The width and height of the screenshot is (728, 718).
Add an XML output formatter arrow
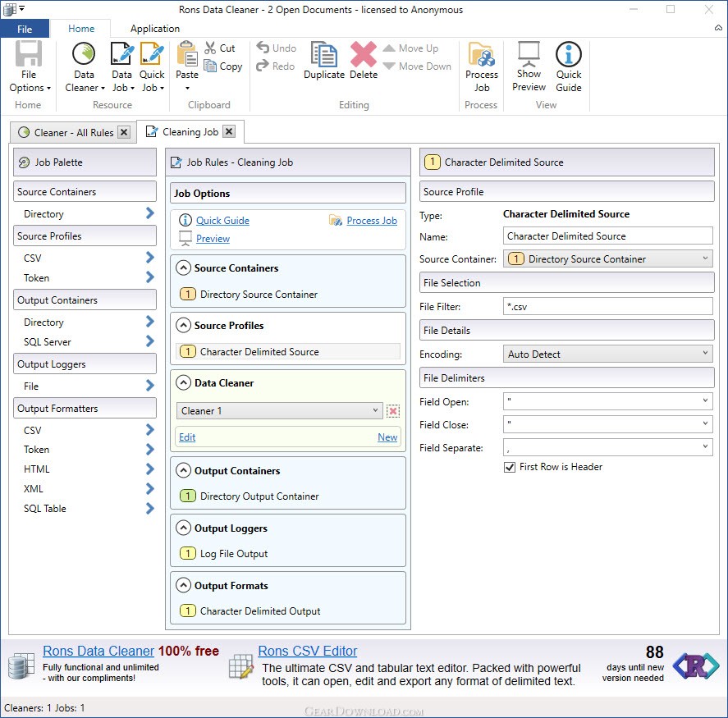150,489
